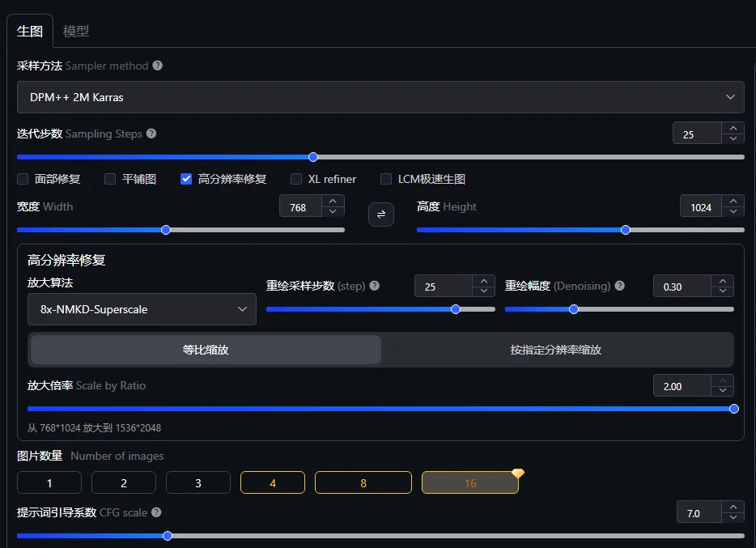Click the width-height swap icon button
Screen dimensions: 756x548
(381, 215)
